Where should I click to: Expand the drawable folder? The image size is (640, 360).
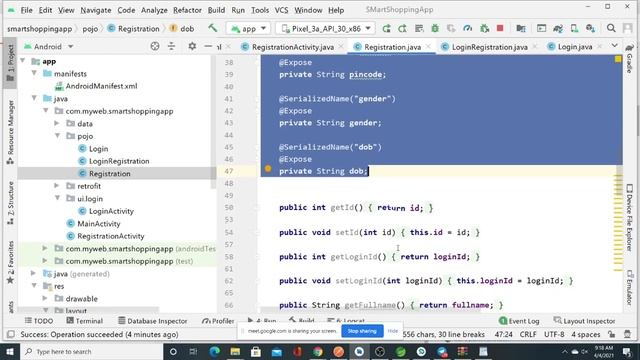click(45, 298)
